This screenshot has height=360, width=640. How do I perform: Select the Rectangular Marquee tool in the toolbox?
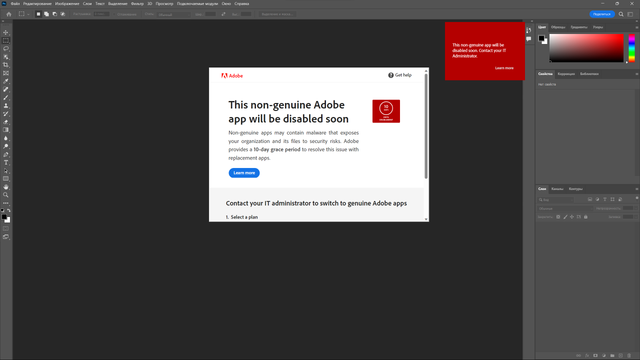[6, 41]
